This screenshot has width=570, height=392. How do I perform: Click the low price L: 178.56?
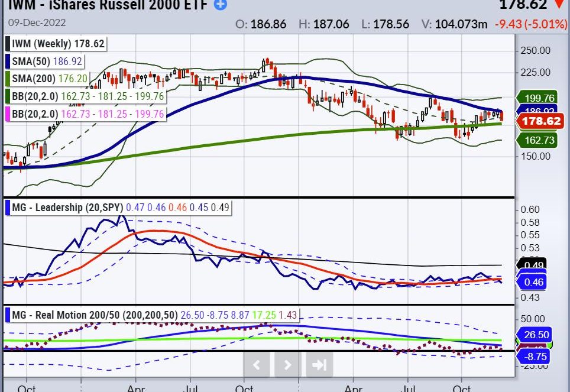385,24
